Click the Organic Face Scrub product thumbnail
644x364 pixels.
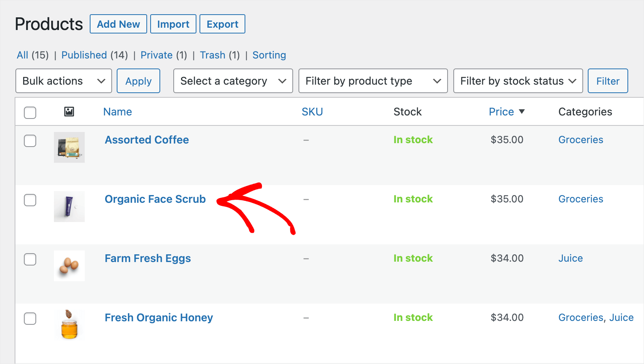point(69,207)
